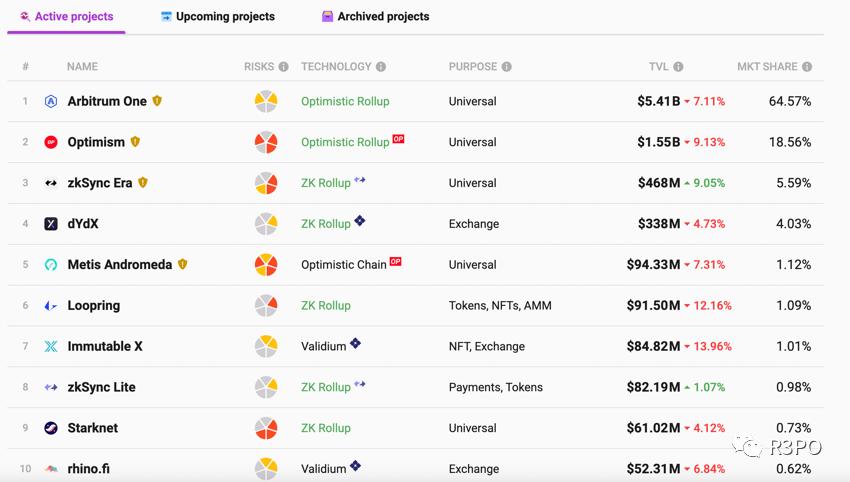Open the Immutable X project link

tap(105, 346)
